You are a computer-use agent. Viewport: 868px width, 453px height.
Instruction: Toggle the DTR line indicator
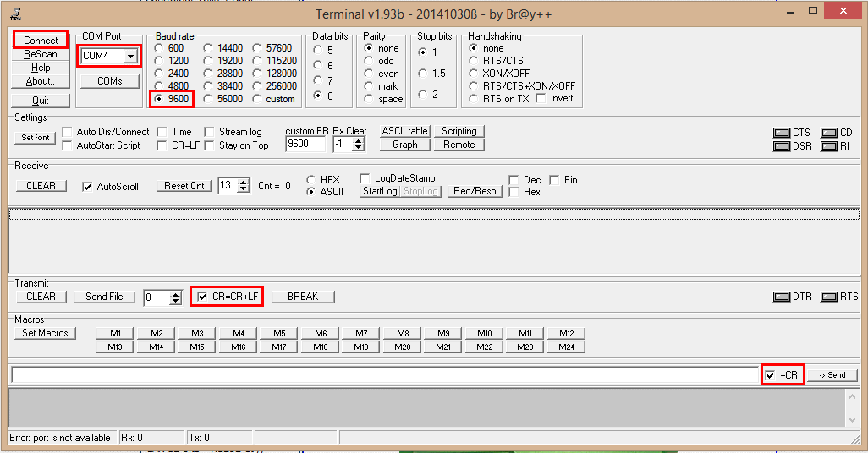point(782,297)
